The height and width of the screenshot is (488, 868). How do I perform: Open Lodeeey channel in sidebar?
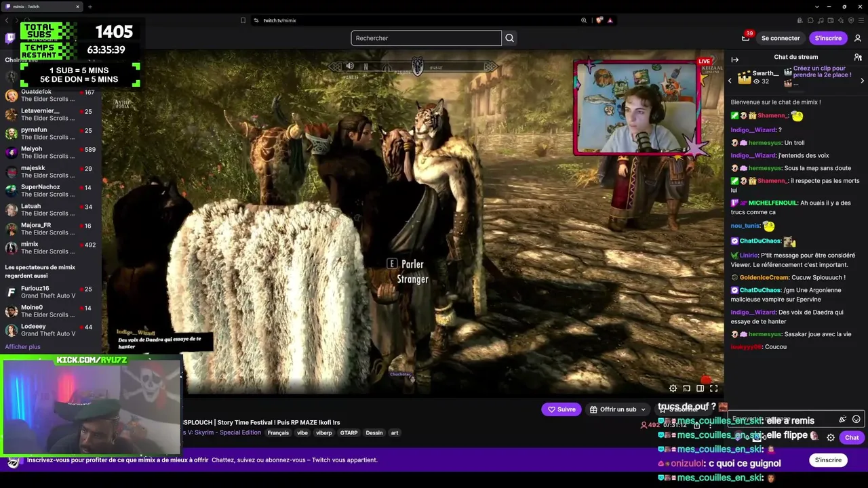pyautogui.click(x=51, y=330)
